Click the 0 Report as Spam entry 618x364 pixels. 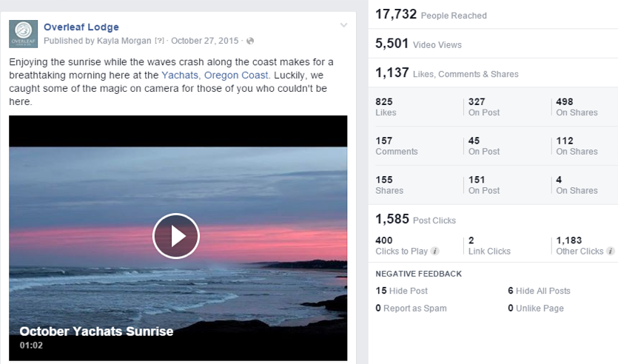[x=411, y=308]
